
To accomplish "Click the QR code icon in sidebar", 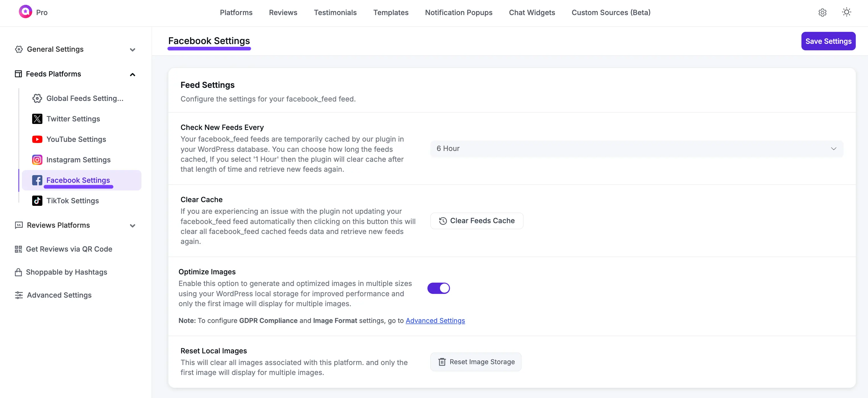I will (18, 249).
